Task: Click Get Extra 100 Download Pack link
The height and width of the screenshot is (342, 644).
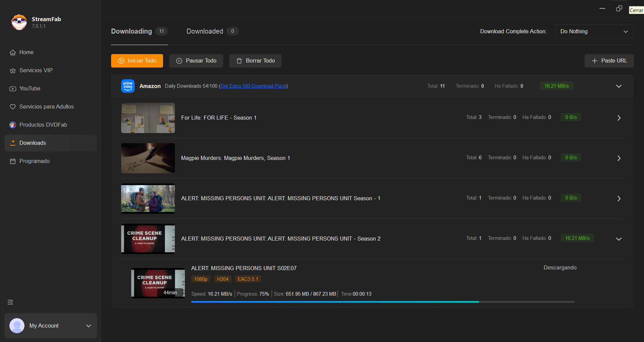Action: pyautogui.click(x=253, y=86)
